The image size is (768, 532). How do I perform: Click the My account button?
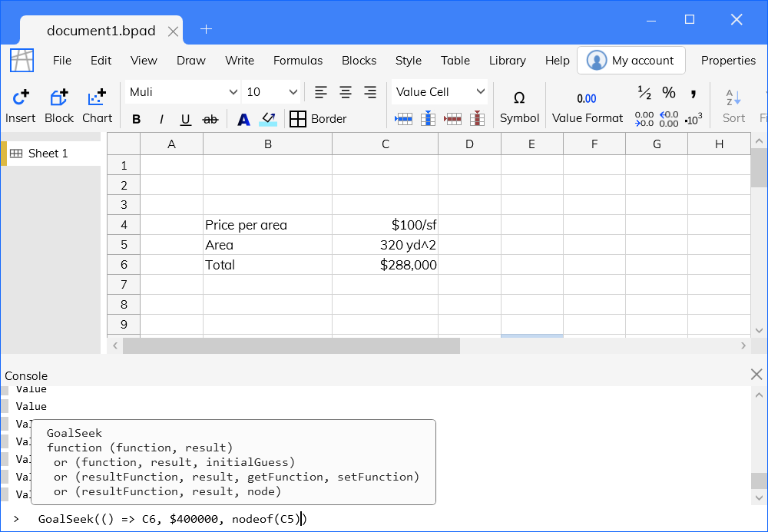[x=631, y=61]
